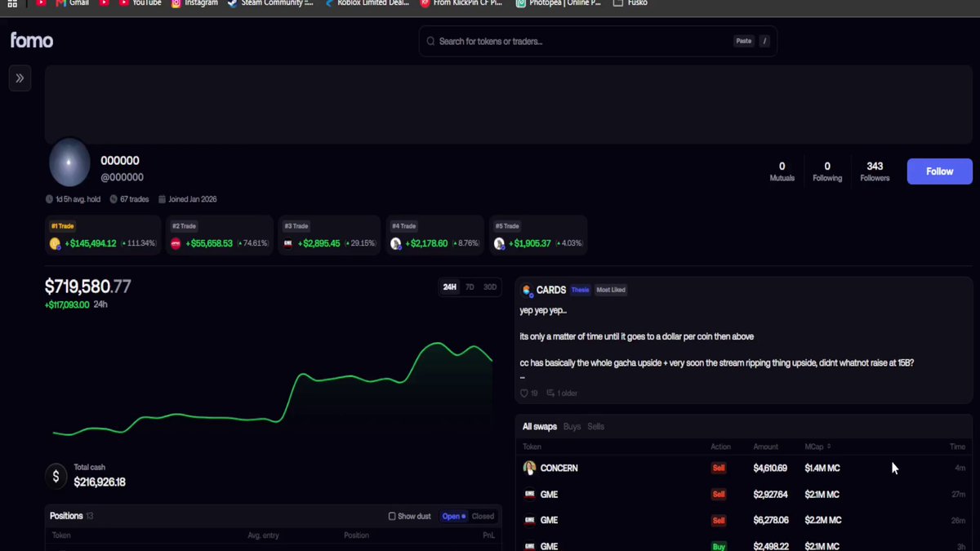Select the Open positions toggle

453,516
